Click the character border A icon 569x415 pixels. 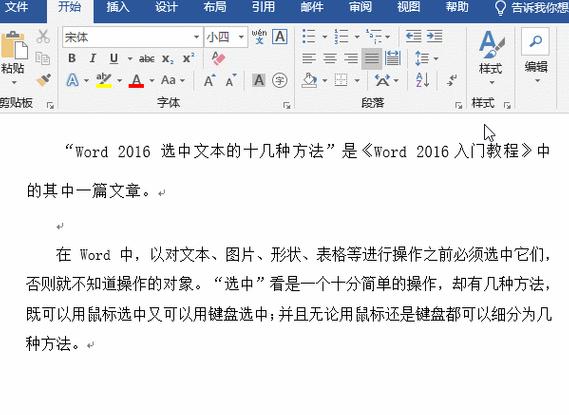[280, 37]
